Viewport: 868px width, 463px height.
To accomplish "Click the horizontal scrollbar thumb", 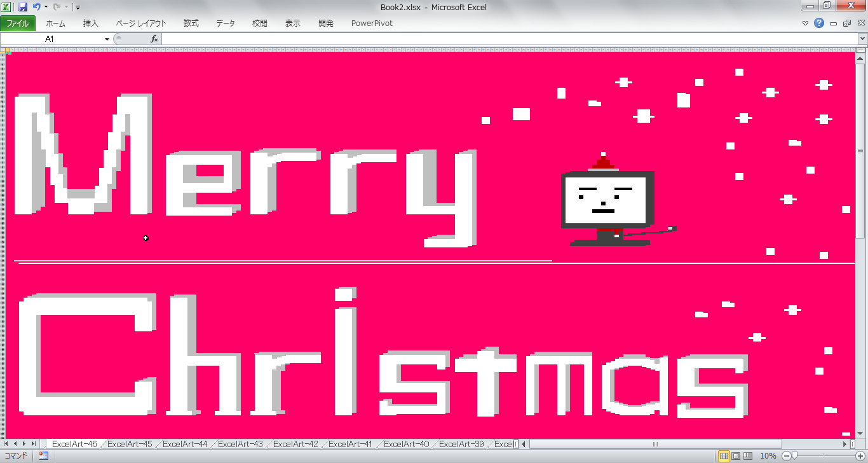I will click(x=654, y=444).
